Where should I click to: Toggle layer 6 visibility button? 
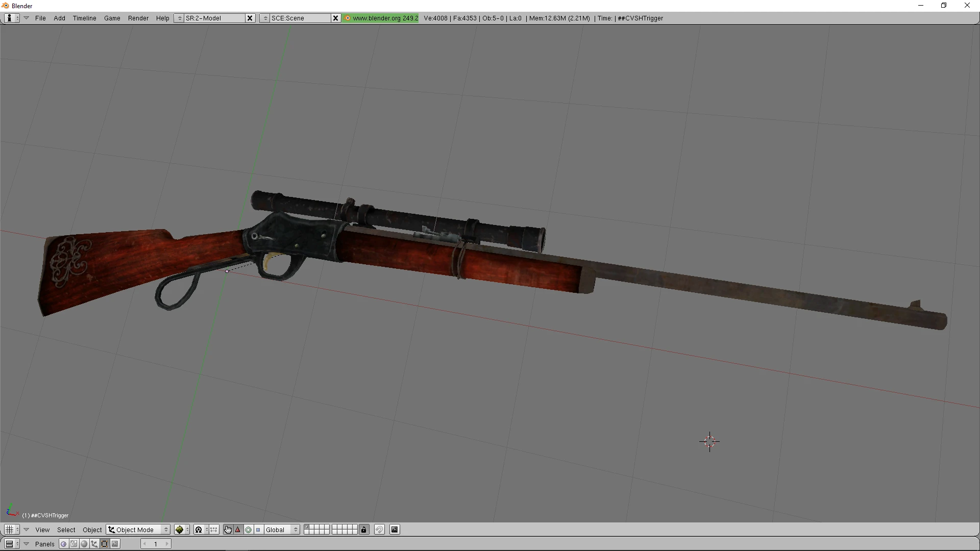(x=335, y=527)
